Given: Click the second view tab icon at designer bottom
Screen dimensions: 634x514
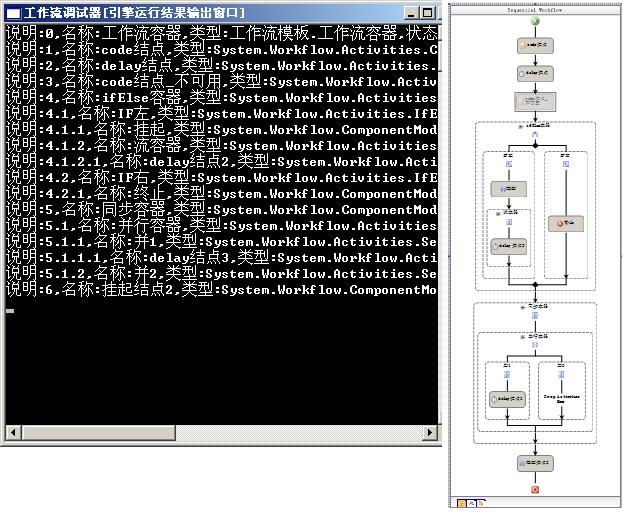Looking at the screenshot, I should 471,503.
